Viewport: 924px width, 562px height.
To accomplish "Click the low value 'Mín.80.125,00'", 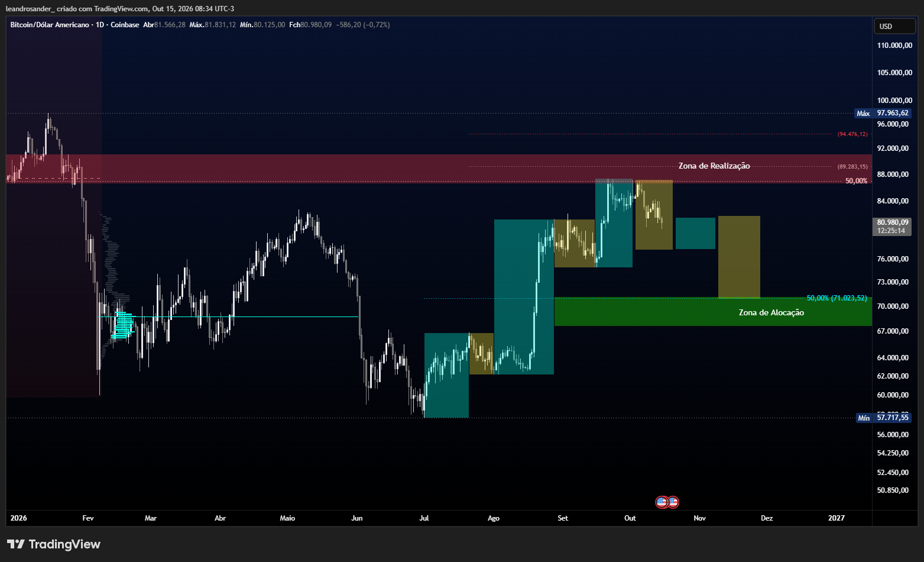I will 262,25.
